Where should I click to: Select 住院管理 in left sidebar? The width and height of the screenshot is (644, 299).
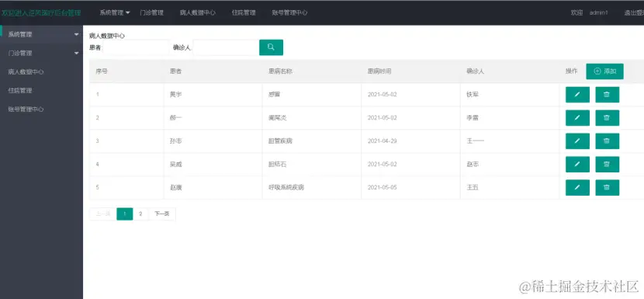click(x=20, y=91)
